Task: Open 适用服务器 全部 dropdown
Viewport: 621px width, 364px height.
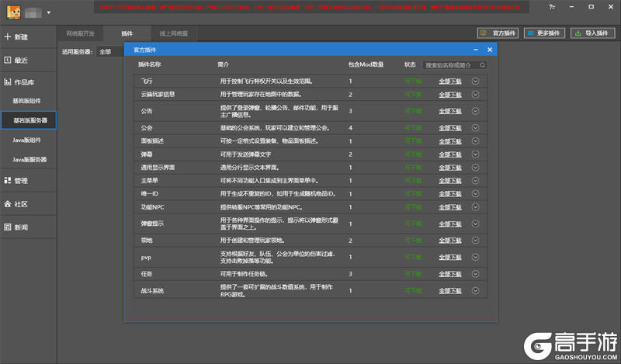Action: pyautogui.click(x=109, y=51)
